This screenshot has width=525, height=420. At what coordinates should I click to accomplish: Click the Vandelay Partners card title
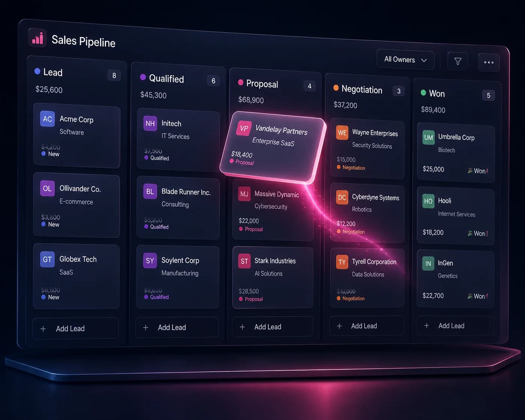tap(281, 130)
